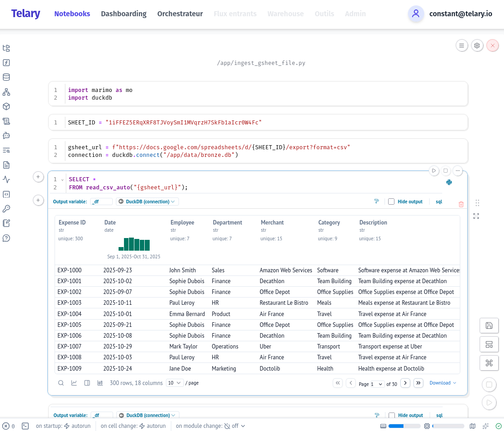
Task: Change rows per page using the 10 dropdown
Action: 174,383
